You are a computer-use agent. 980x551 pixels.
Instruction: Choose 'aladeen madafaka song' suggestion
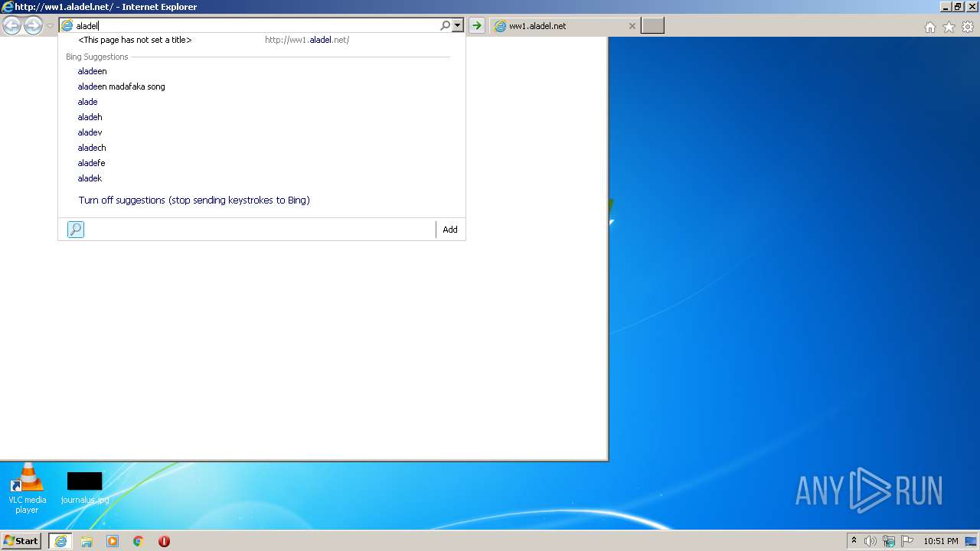pyautogui.click(x=121, y=86)
